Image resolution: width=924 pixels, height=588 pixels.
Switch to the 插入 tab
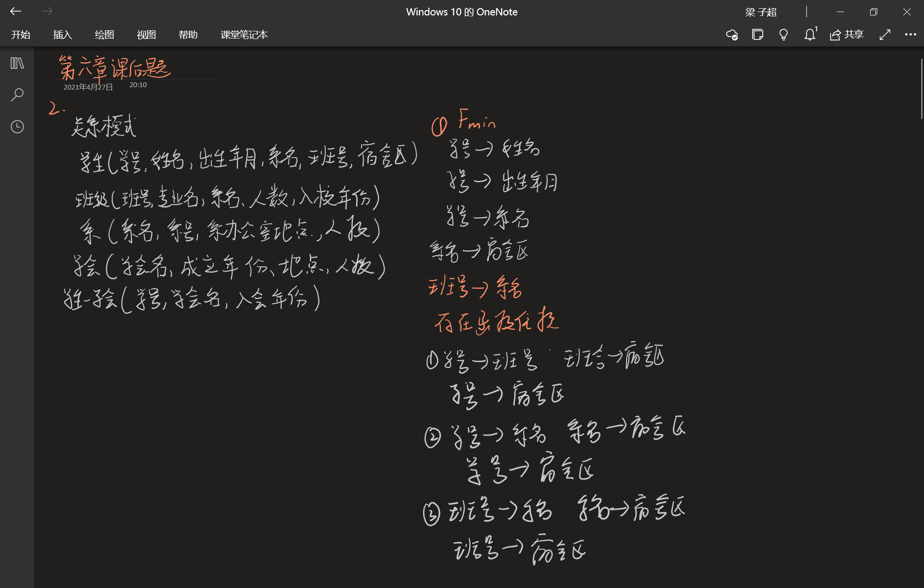[63, 35]
